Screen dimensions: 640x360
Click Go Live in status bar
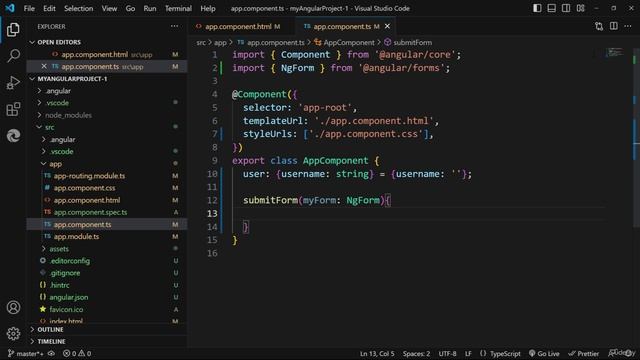point(544,353)
